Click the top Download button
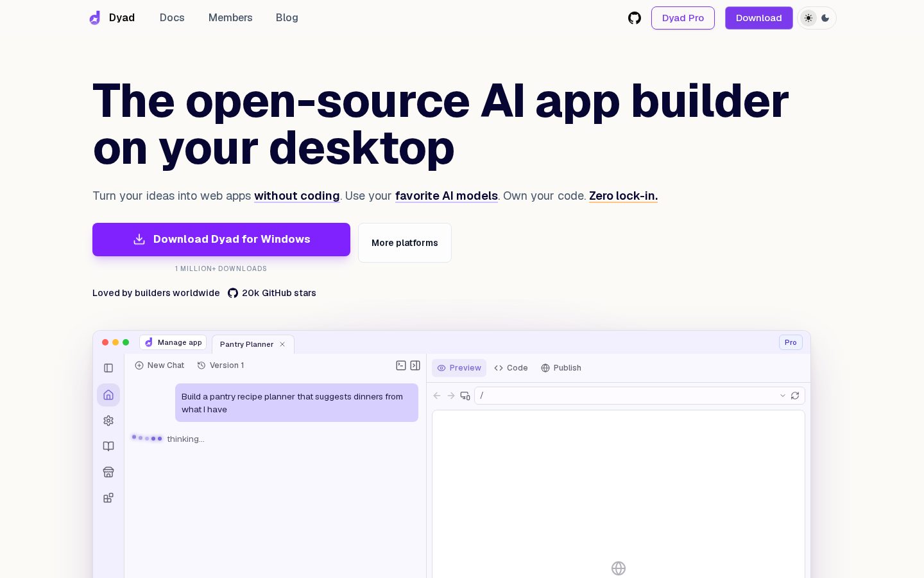This screenshot has height=578, width=924. 759,18
